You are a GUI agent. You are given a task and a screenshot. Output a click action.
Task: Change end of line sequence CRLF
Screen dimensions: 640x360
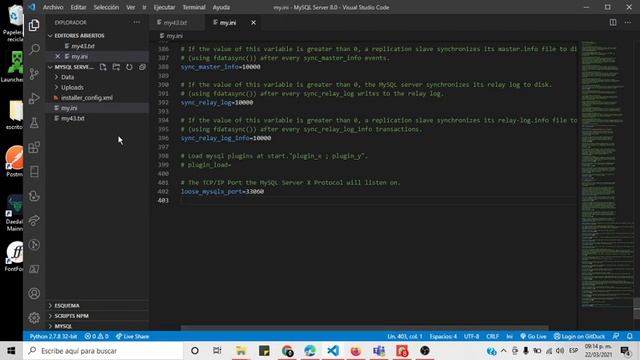(x=493, y=336)
